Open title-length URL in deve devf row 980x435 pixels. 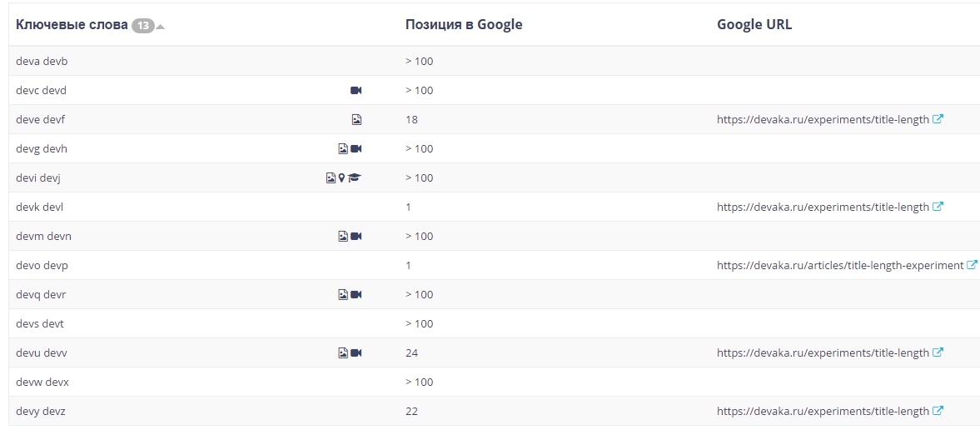(823, 119)
